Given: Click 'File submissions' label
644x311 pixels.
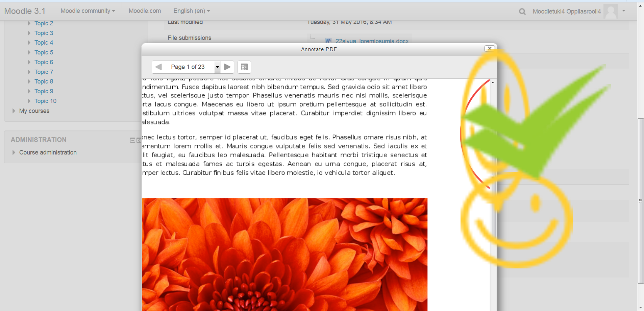Looking at the screenshot, I should [189, 38].
